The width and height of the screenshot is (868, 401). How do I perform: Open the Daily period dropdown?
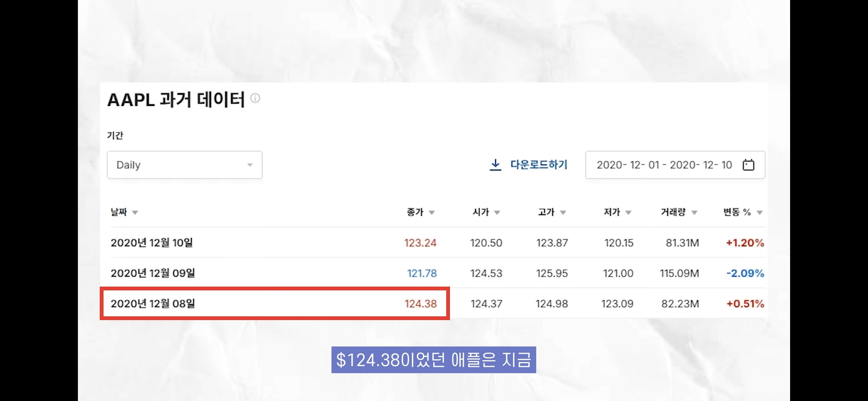(x=184, y=165)
